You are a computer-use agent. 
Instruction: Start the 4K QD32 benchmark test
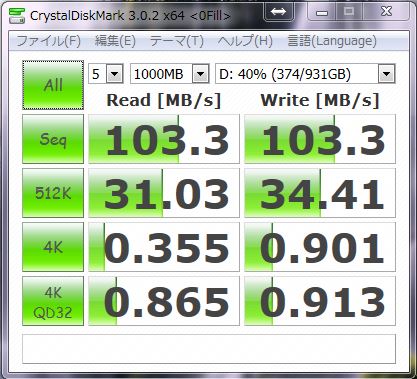(x=53, y=301)
